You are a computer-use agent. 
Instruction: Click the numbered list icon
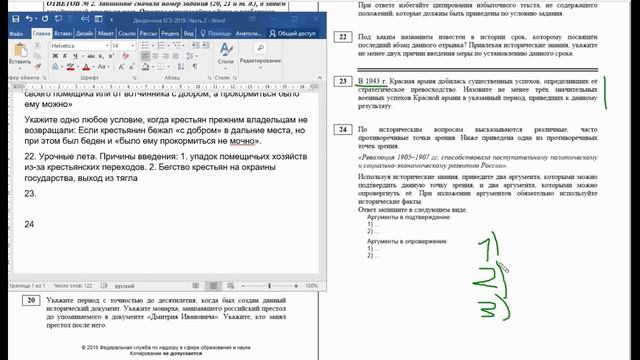click(161, 45)
